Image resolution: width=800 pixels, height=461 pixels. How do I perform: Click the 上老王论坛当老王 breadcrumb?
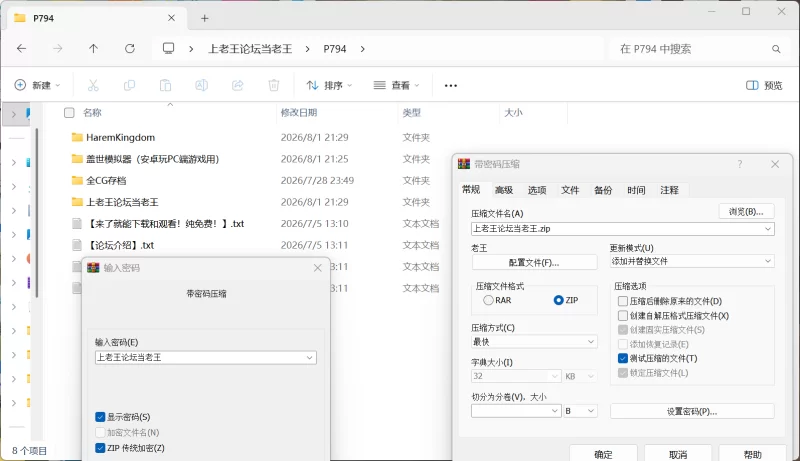(250, 49)
